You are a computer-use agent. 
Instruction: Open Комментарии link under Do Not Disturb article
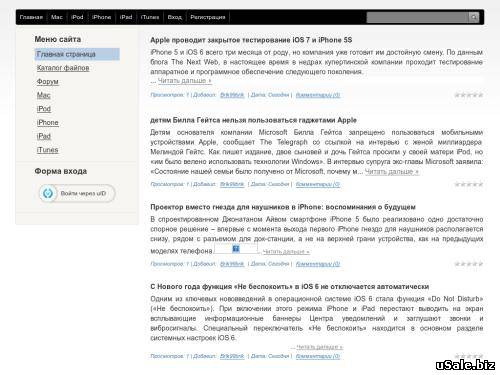point(318,356)
